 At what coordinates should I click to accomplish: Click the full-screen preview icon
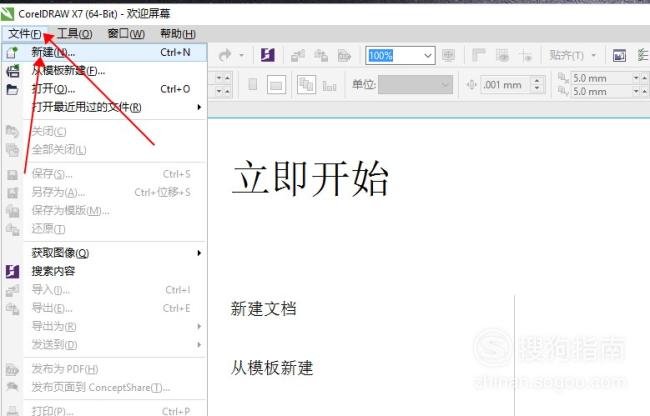coord(448,55)
